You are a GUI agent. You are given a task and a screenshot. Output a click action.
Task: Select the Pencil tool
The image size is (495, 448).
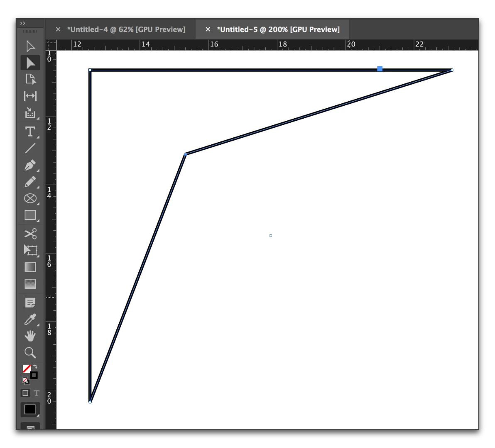coord(30,182)
